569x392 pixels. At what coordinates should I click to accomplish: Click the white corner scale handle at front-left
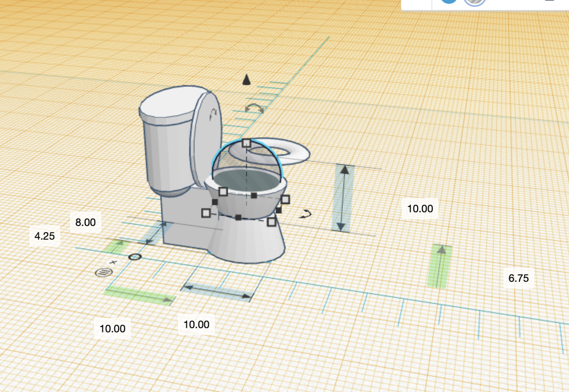(206, 213)
